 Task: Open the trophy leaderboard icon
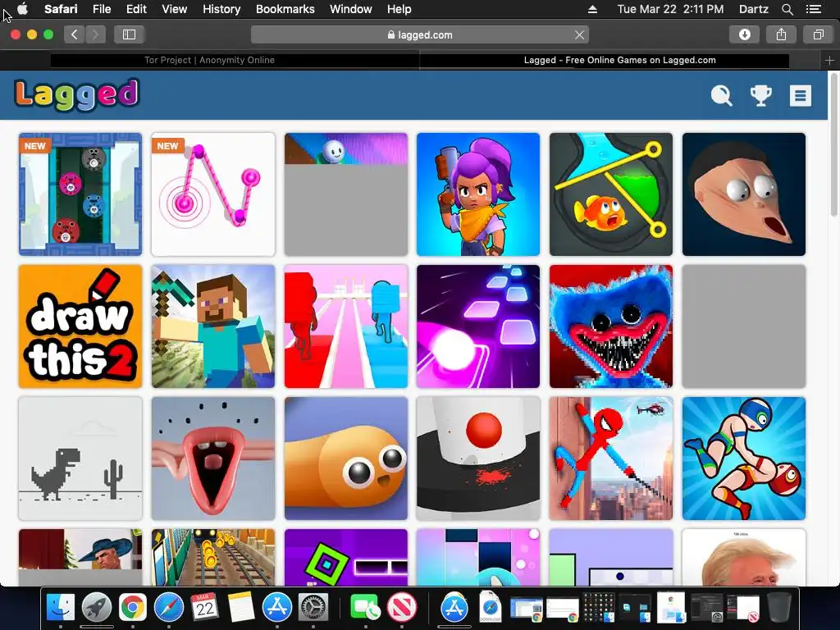(760, 96)
